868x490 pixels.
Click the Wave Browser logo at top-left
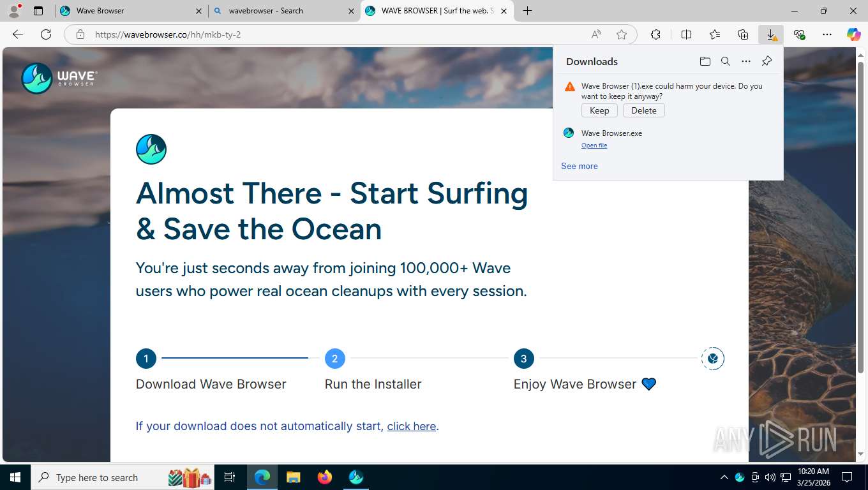coord(59,78)
